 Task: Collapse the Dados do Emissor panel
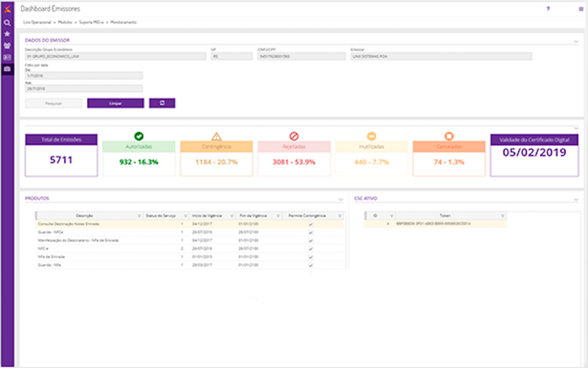(576, 41)
